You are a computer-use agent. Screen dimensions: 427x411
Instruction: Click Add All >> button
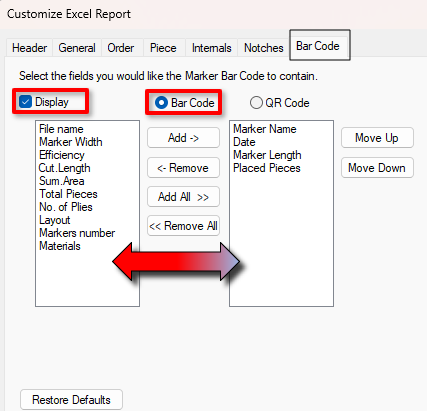(x=183, y=197)
